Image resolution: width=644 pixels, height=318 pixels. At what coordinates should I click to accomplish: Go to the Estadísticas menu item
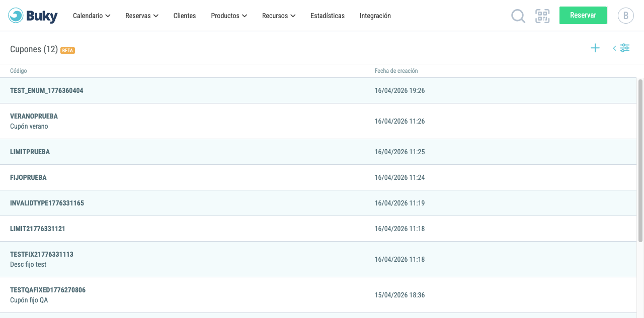point(328,16)
